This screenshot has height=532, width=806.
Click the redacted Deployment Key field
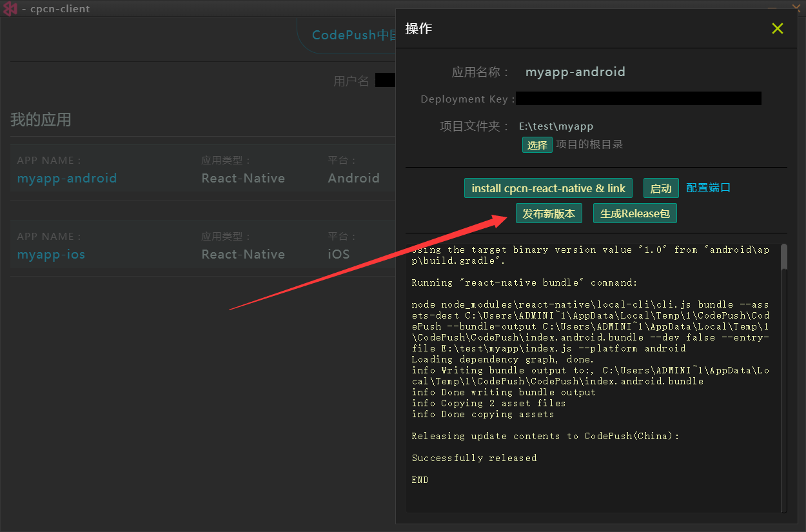click(x=638, y=99)
